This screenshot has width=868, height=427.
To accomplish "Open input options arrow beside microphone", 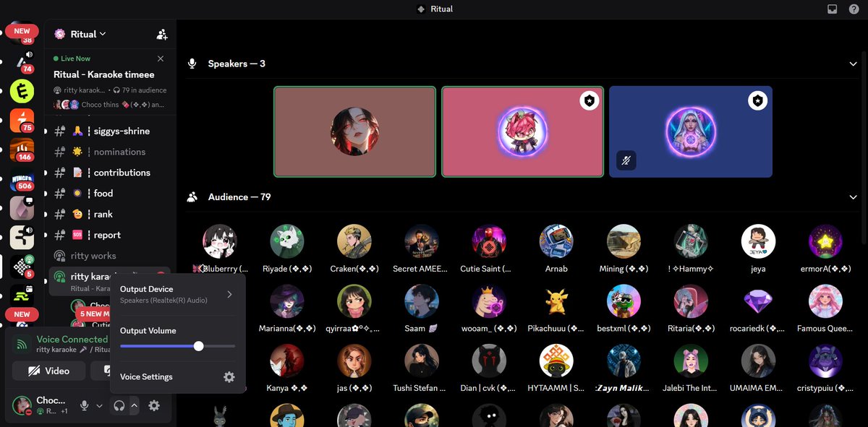I will click(x=99, y=406).
